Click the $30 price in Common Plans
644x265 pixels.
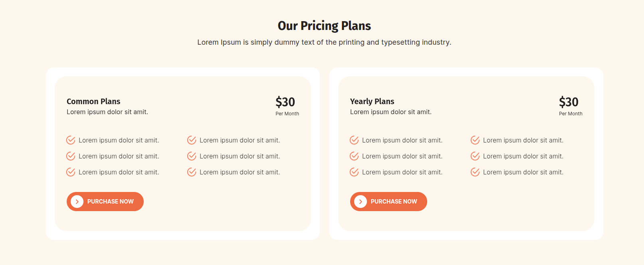[x=285, y=102]
